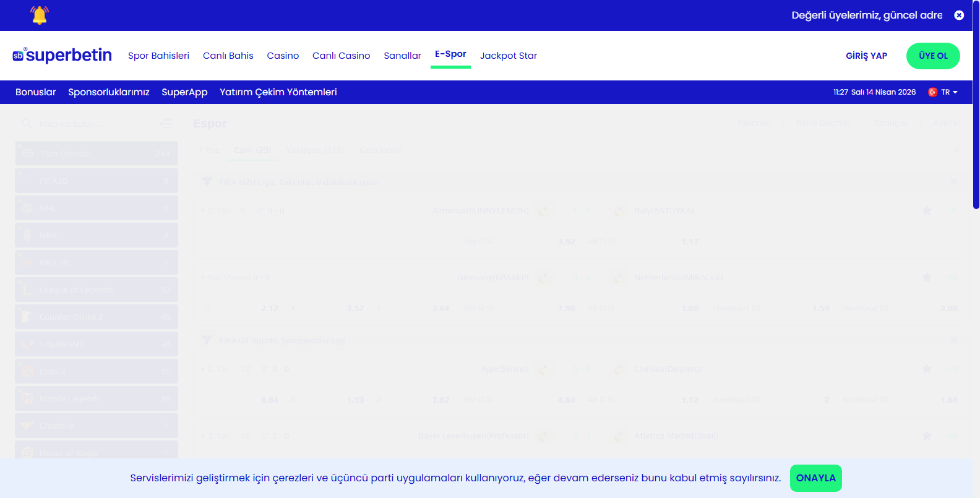Select Counter-Strike 2 in sidebar

point(97,317)
